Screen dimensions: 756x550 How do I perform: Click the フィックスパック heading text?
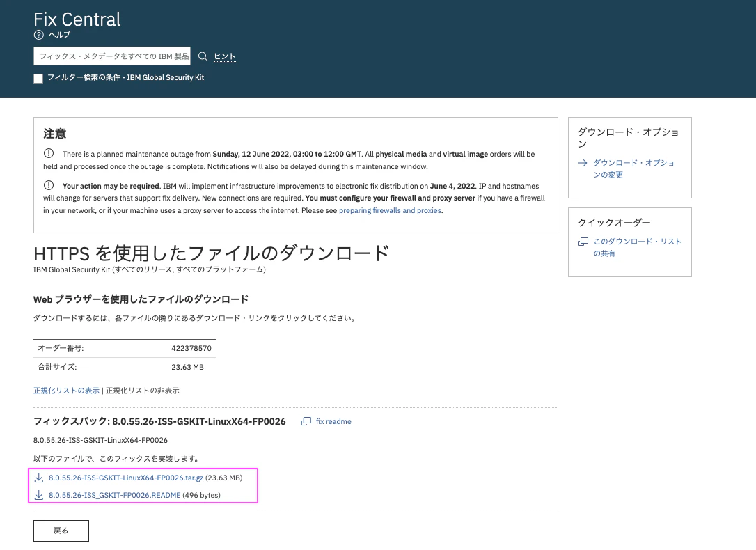(159, 421)
